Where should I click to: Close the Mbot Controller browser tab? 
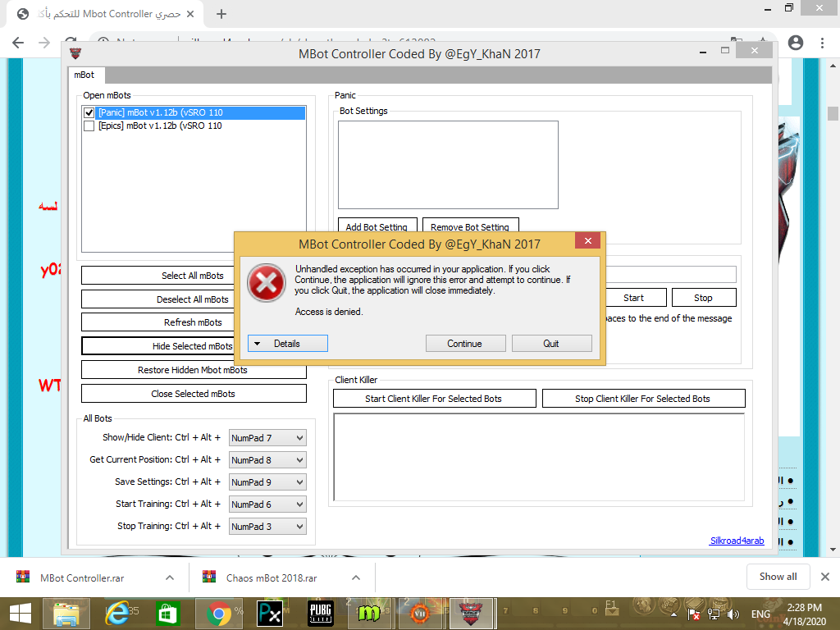coord(190,14)
